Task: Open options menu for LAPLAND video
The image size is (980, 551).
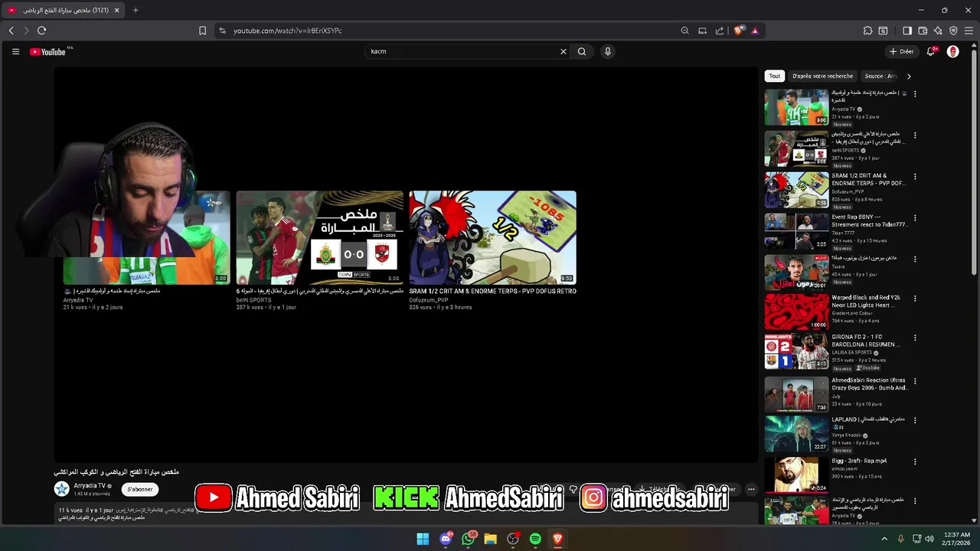Action: point(915,420)
